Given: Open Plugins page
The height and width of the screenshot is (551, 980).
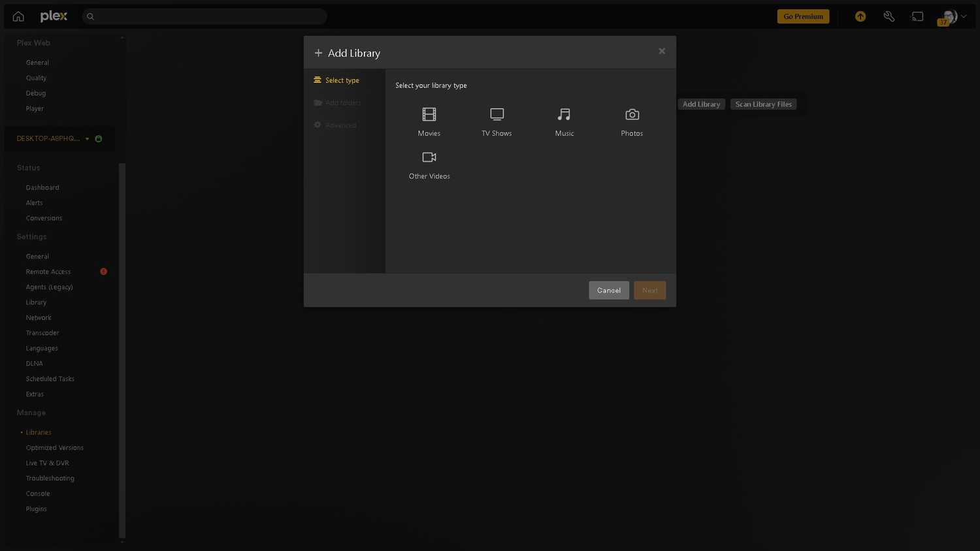Looking at the screenshot, I should 36,509.
